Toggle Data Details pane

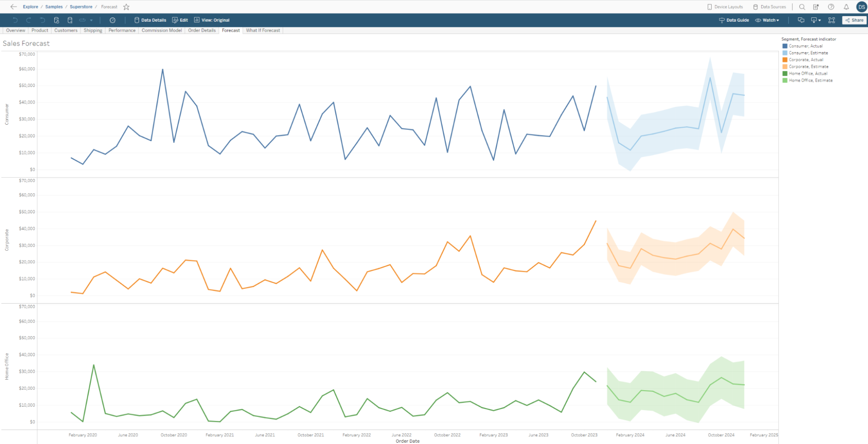tap(150, 20)
